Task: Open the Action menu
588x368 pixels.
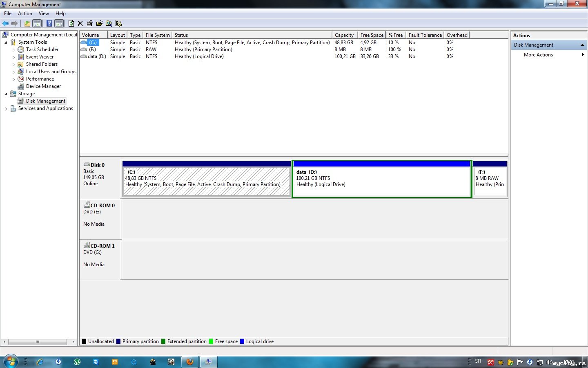Action: [25, 13]
